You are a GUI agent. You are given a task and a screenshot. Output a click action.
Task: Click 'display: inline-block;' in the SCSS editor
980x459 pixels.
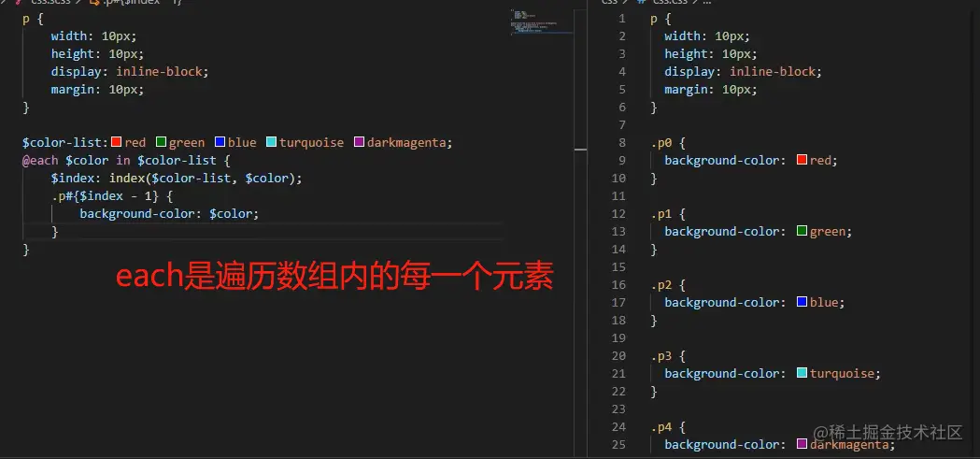coord(129,71)
